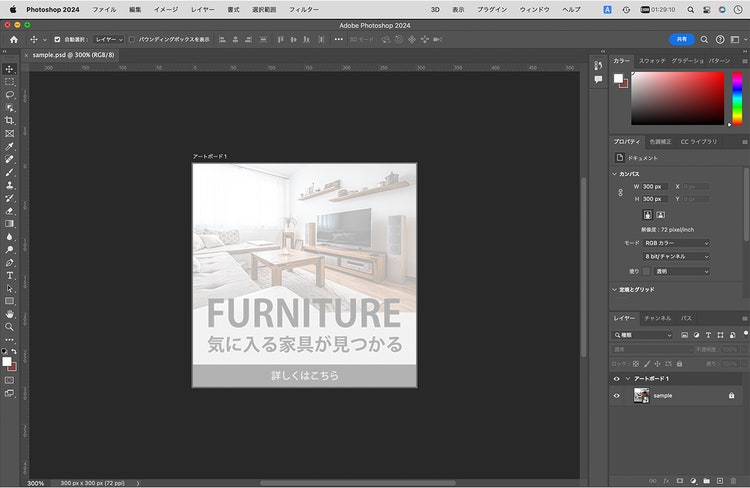Toggle lock on the sample layer
750x488 pixels.
(731, 396)
